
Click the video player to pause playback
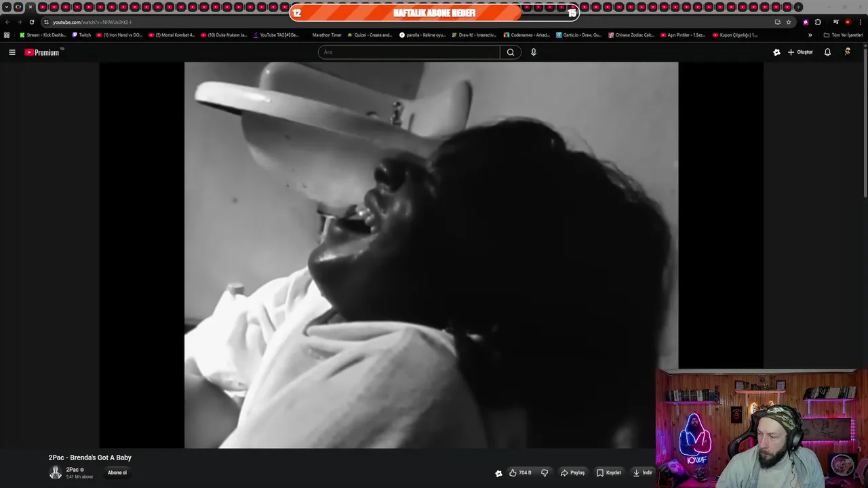[431, 255]
